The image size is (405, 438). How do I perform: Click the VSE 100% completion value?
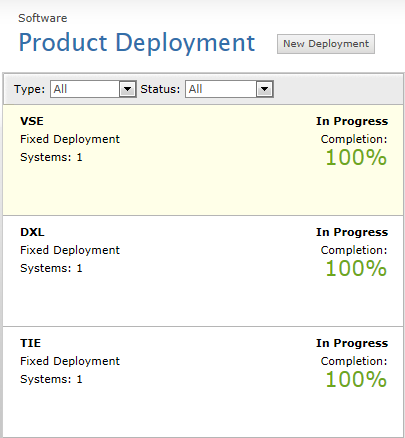[x=356, y=157]
